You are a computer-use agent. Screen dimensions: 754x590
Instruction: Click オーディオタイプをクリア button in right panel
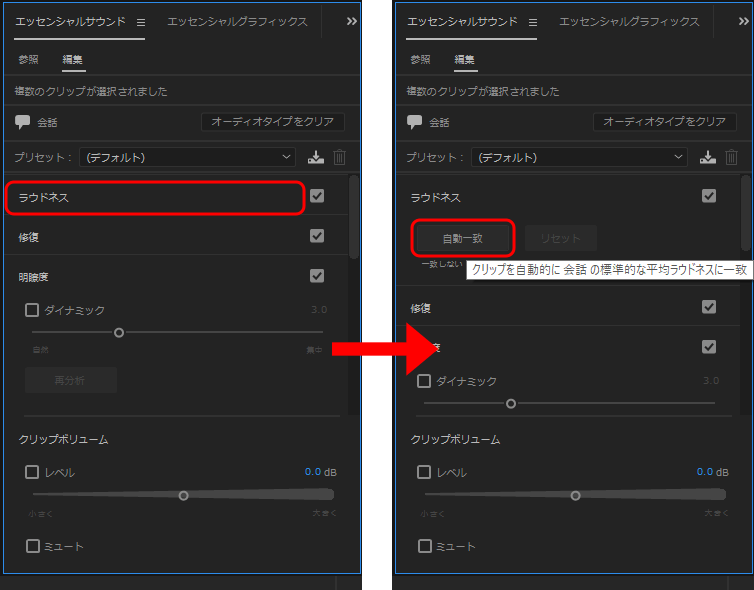pyautogui.click(x=664, y=122)
